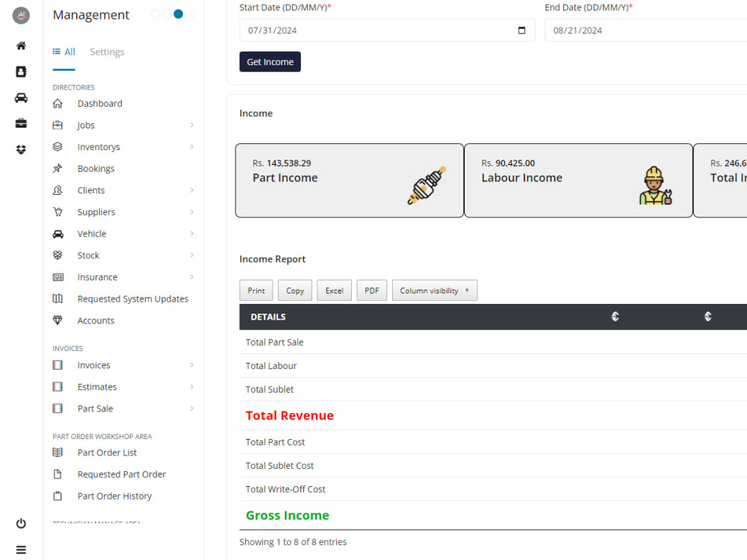Switch to the Settings tab
Image resolution: width=747 pixels, height=560 pixels.
click(x=107, y=52)
